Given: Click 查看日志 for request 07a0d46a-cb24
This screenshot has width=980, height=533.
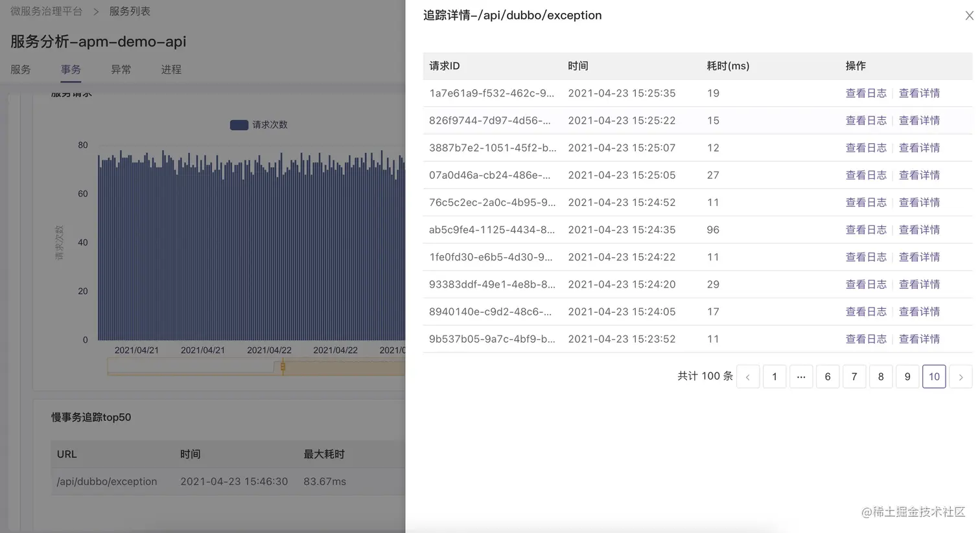Looking at the screenshot, I should [866, 175].
